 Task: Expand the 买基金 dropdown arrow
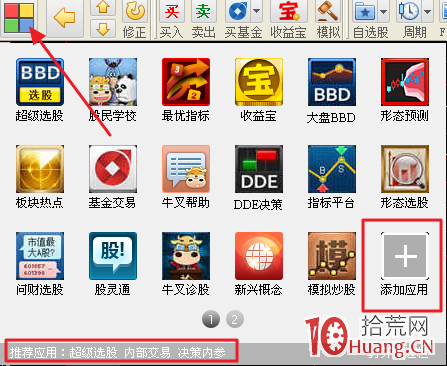point(257,11)
